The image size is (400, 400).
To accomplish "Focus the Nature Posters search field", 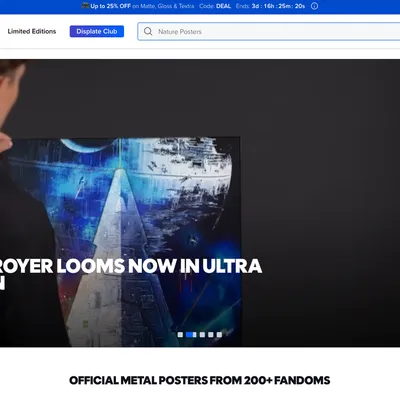I will tap(269, 32).
